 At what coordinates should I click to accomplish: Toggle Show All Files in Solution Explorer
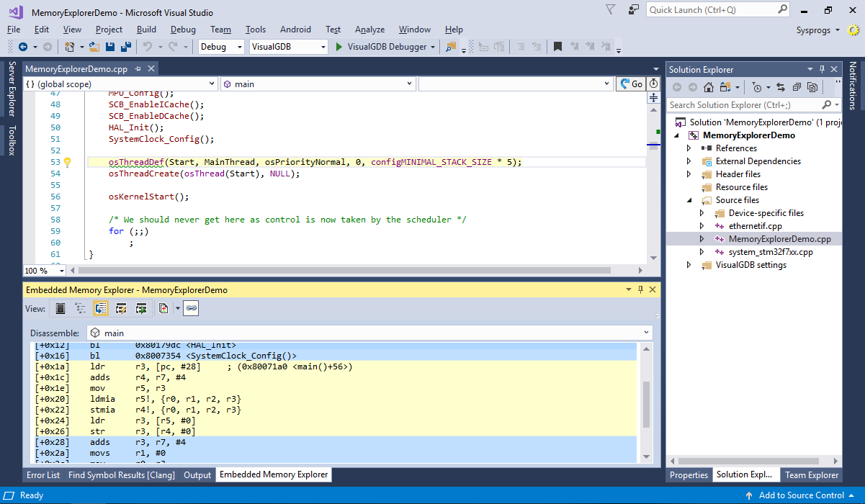(812, 87)
